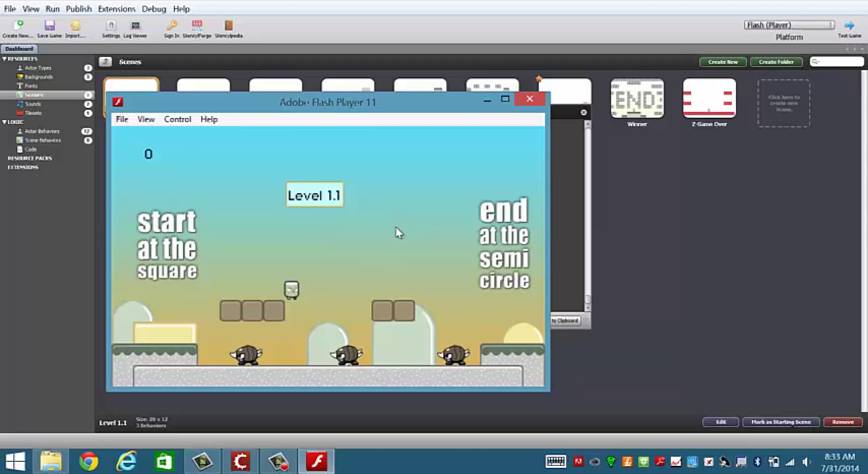The image size is (868, 474).
Task: Open Stencylpedia book icon
Action: coord(229,29)
